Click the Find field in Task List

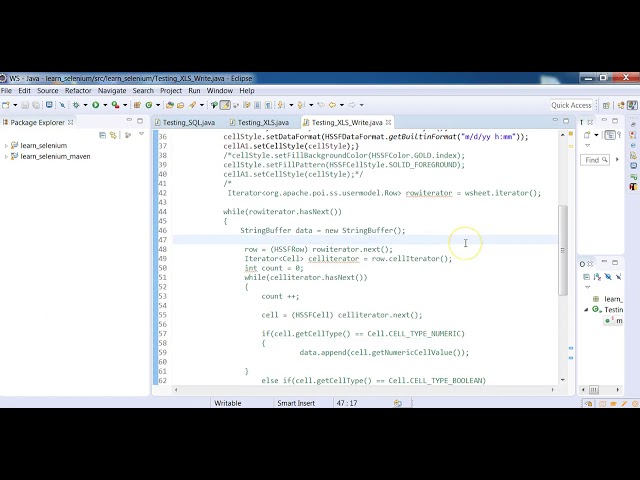coord(595,160)
